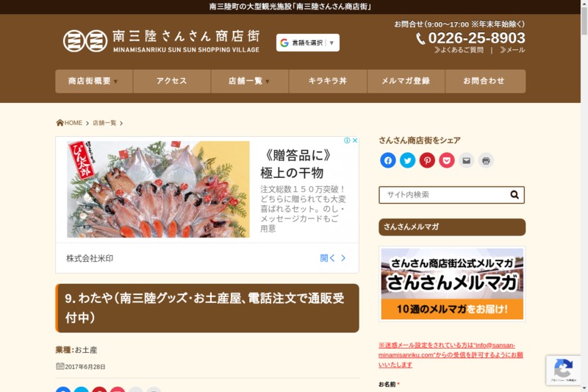
Task: Click the printer icon in share section
Action: coord(486,160)
